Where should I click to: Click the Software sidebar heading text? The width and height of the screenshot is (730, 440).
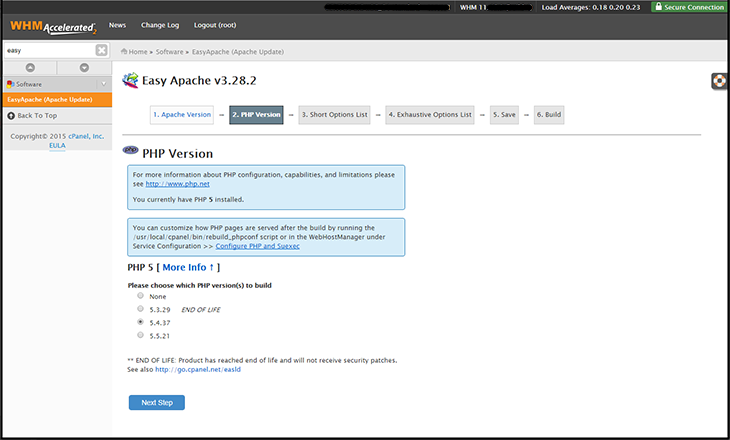[29, 84]
